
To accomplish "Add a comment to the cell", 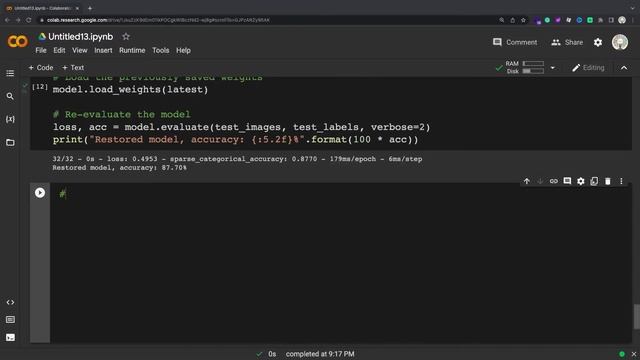I will (x=567, y=181).
